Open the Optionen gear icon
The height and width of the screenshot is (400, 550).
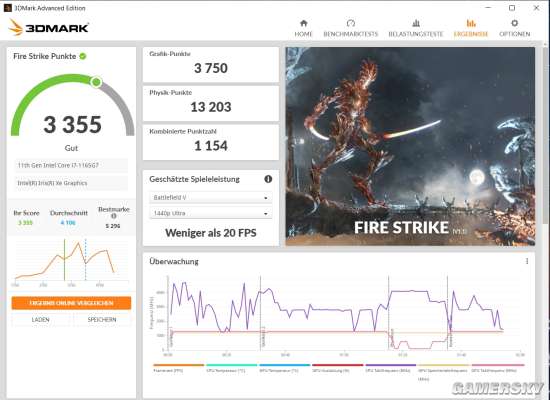point(515,23)
